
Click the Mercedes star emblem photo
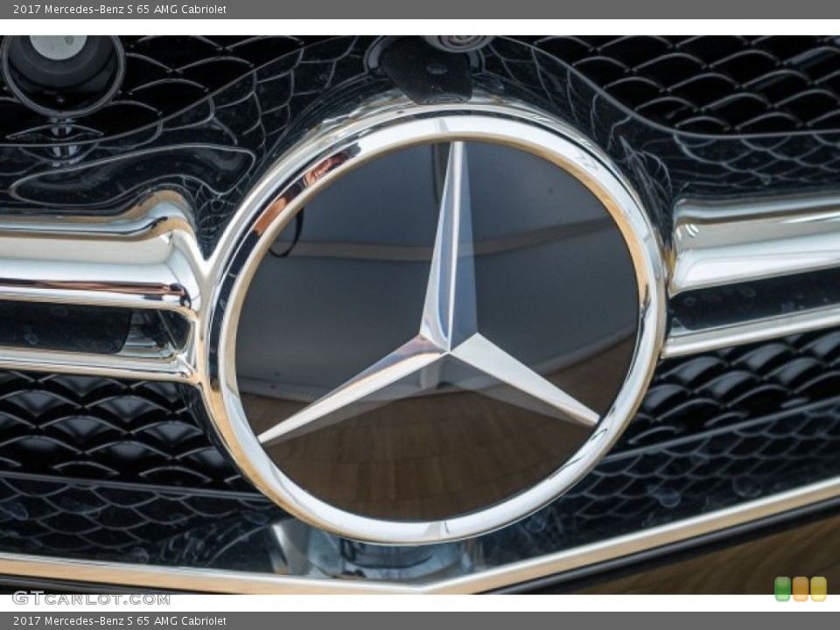click(420, 314)
